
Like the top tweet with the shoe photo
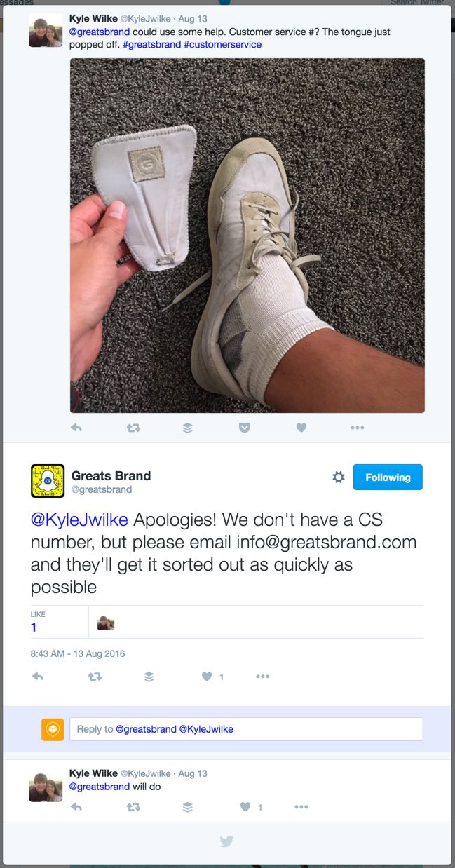(301, 428)
